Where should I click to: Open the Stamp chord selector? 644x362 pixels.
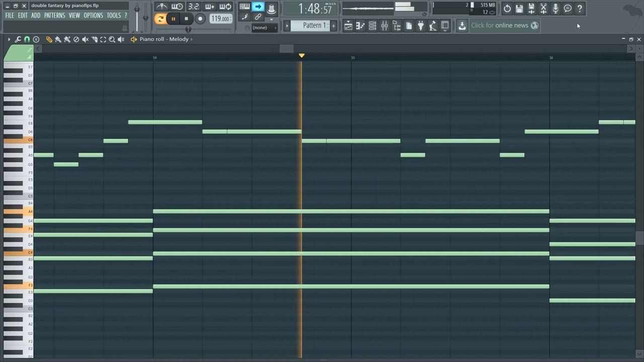click(36, 39)
